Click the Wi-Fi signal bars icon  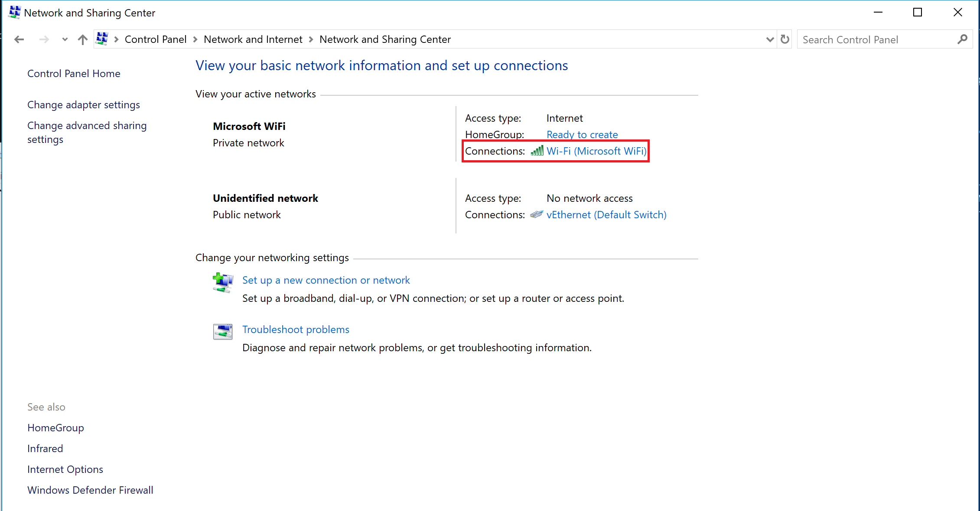pos(537,151)
